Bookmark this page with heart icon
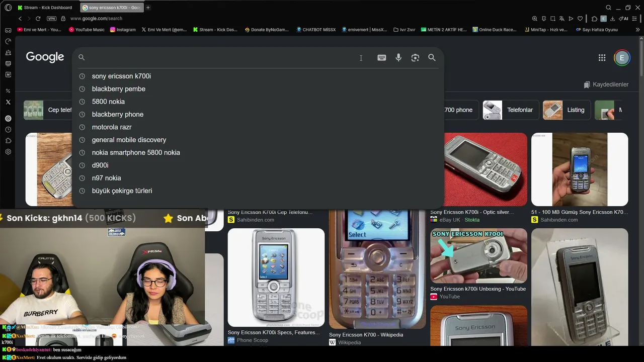This screenshot has height=362, width=644. click(580, 19)
